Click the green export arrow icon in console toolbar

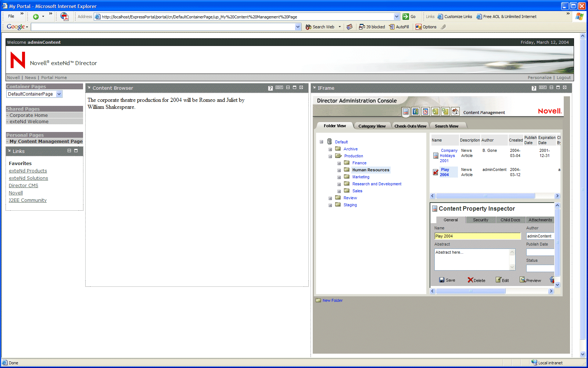(445, 111)
